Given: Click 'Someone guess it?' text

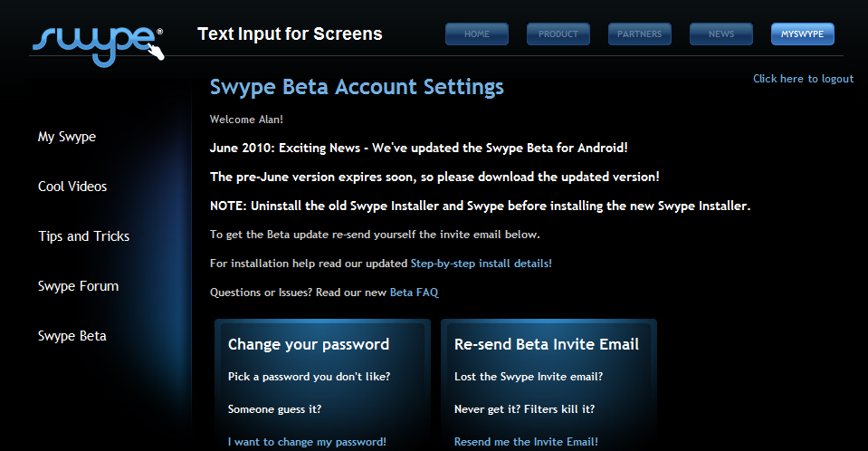Looking at the screenshot, I should 274,409.
